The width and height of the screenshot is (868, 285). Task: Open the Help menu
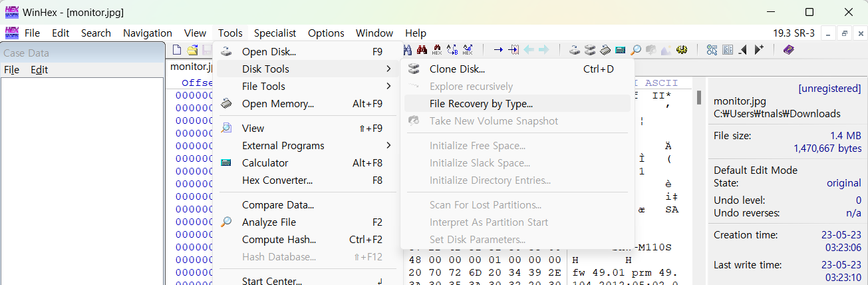[416, 33]
